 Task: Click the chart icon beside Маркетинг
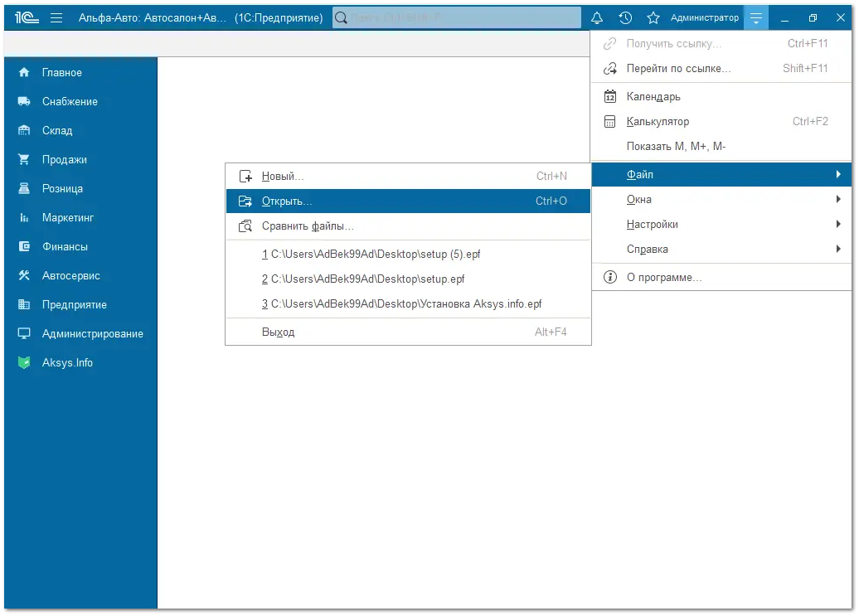(x=23, y=217)
